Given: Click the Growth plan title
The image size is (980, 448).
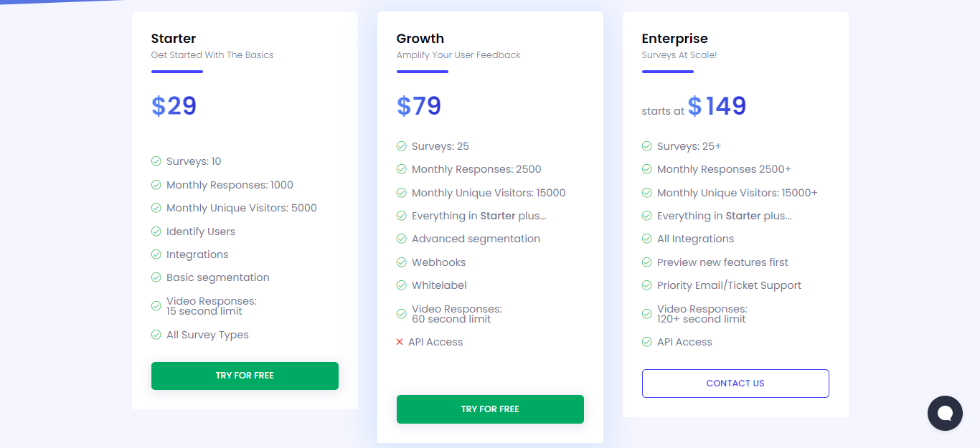Looking at the screenshot, I should pos(420,39).
